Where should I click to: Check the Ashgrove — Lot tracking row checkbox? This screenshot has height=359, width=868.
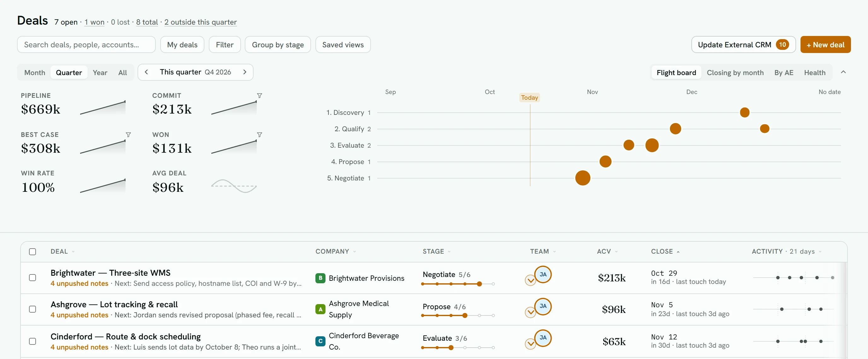pyautogui.click(x=32, y=309)
